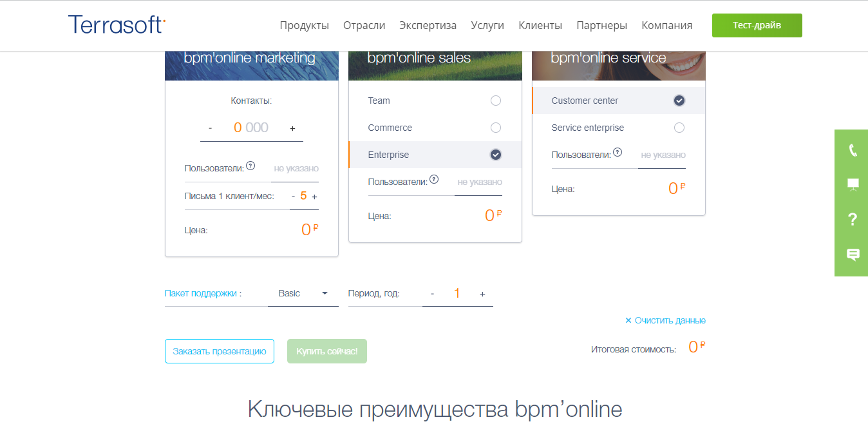The height and width of the screenshot is (424, 868).
Task: Click the phone icon in the green sidebar
Action: [x=851, y=149]
